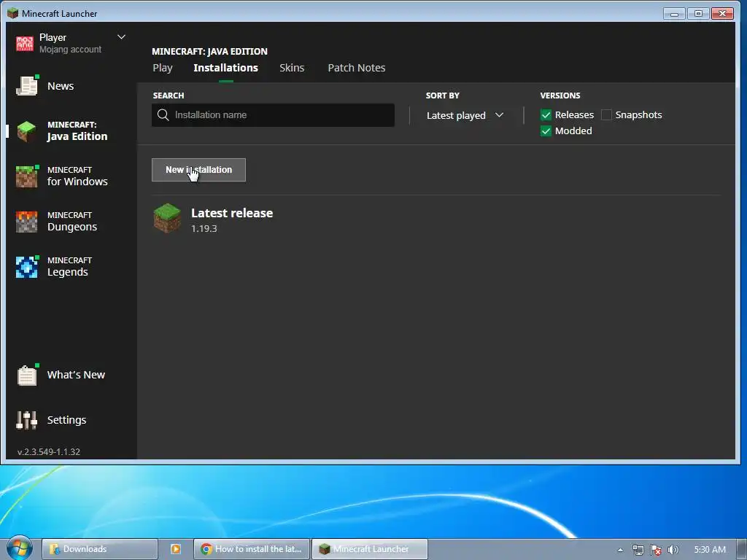This screenshot has width=747, height=560.
Task: Click the Mojang account avatar
Action: click(x=25, y=43)
